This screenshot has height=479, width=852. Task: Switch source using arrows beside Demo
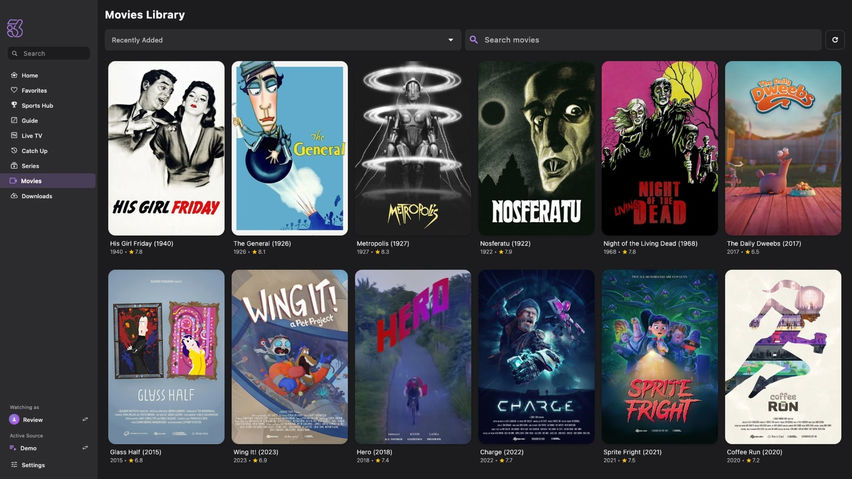click(x=85, y=448)
